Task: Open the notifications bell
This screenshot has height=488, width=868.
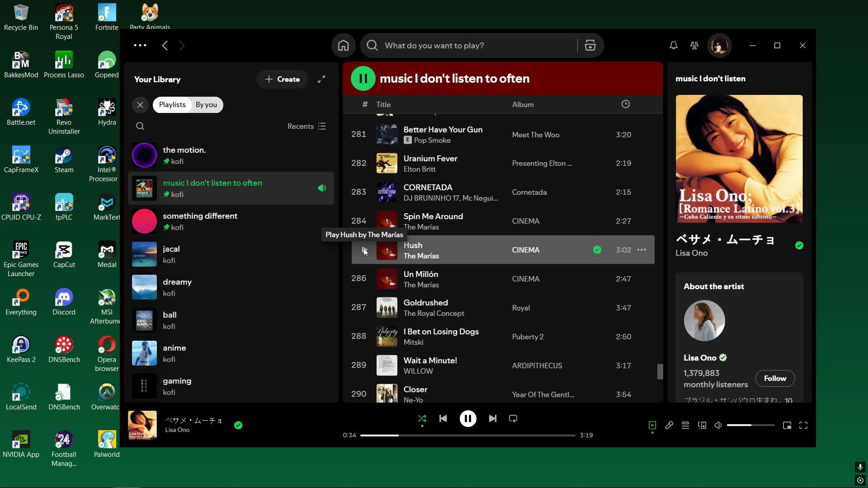Action: click(674, 46)
